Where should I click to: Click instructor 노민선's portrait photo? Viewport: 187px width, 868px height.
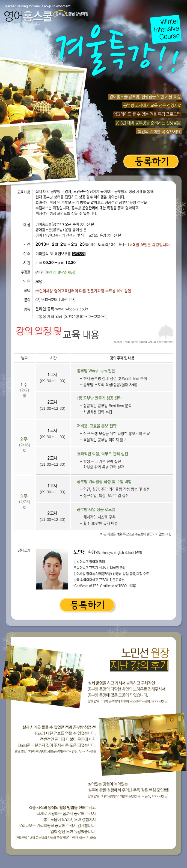click(52, 569)
